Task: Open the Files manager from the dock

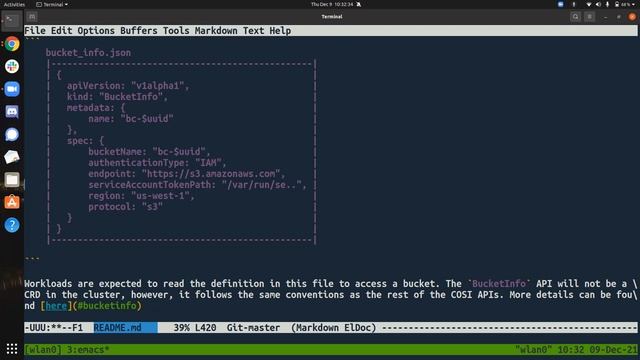Action: click(x=12, y=180)
